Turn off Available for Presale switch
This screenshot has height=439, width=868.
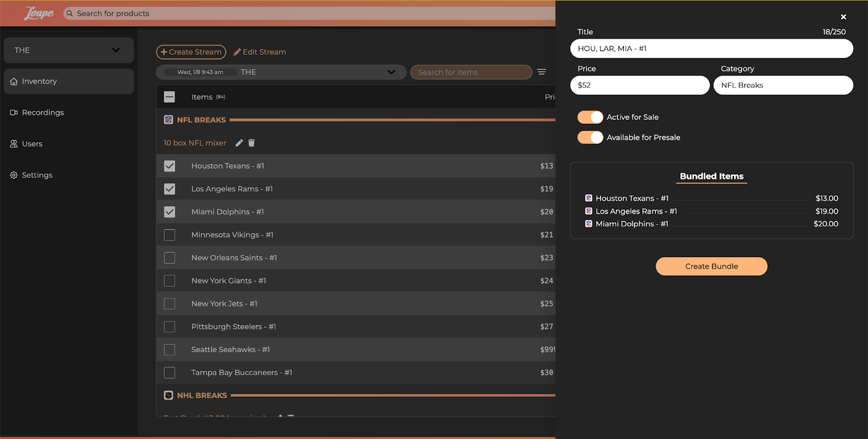(x=590, y=138)
